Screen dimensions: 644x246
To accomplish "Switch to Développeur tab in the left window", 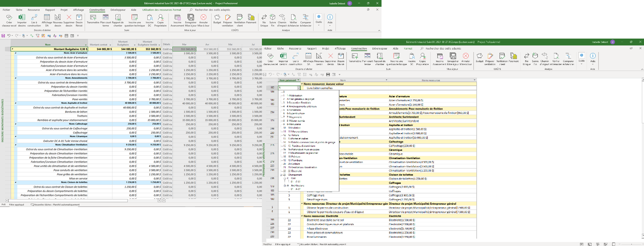I will [x=118, y=10].
